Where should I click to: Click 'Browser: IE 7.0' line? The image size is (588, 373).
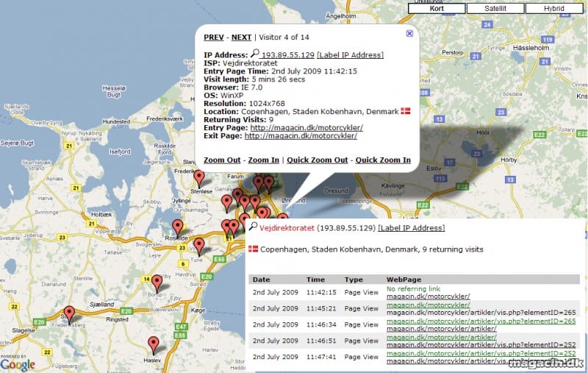click(233, 88)
